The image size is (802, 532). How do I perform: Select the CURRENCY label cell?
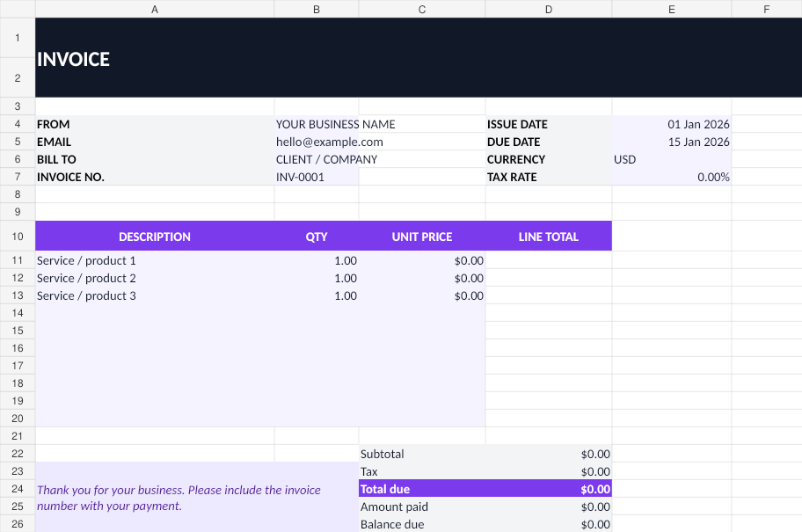549,159
